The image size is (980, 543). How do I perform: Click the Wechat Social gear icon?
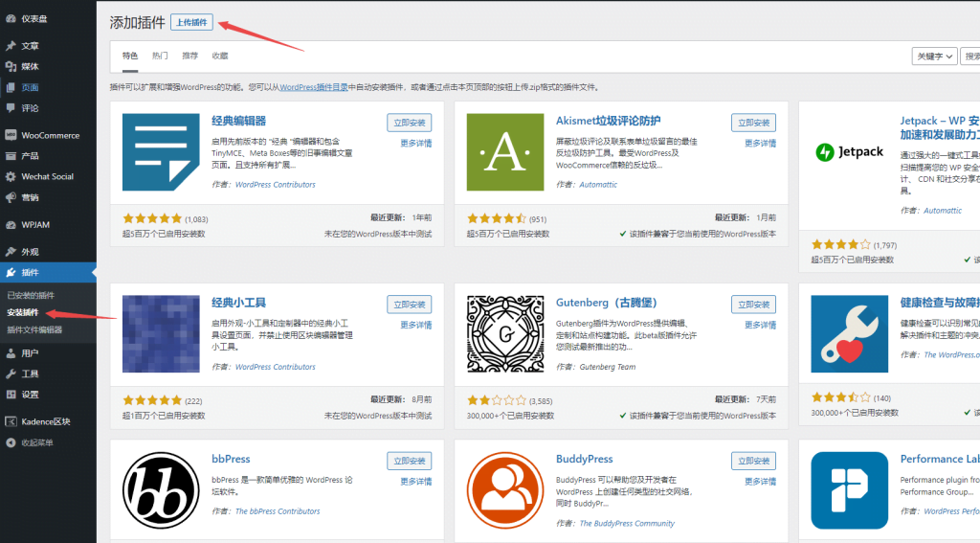[x=11, y=176]
